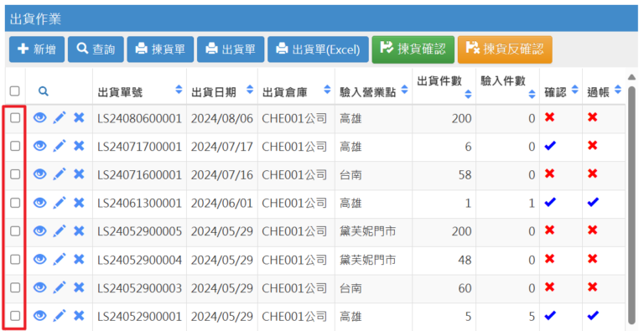The height and width of the screenshot is (331, 644).
Task: Edit LS24052900003 row with pencil icon
Action: pos(60,287)
